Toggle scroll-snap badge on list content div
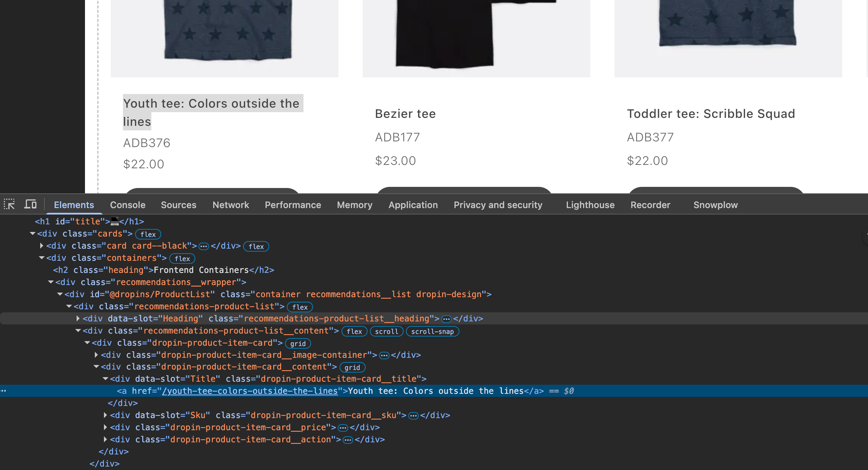Screen dimensions: 868x470 (x=432, y=331)
